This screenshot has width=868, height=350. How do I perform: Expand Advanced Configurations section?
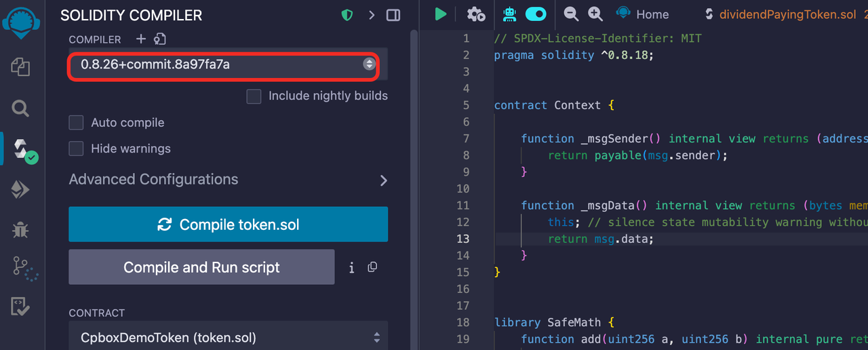[x=228, y=180]
